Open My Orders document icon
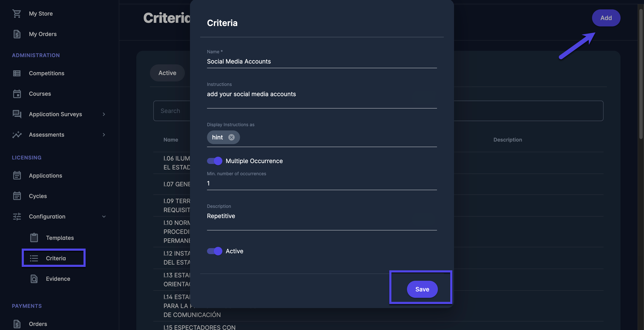 point(17,34)
